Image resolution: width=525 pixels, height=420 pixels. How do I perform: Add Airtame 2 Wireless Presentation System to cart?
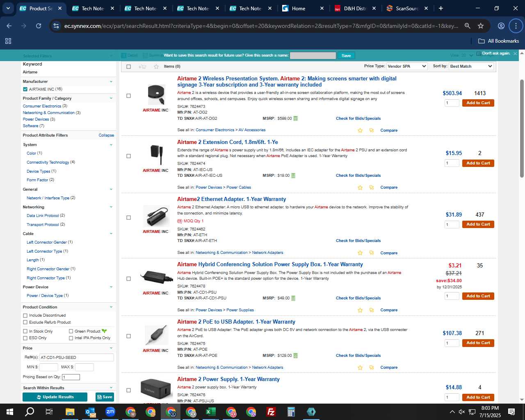[478, 103]
